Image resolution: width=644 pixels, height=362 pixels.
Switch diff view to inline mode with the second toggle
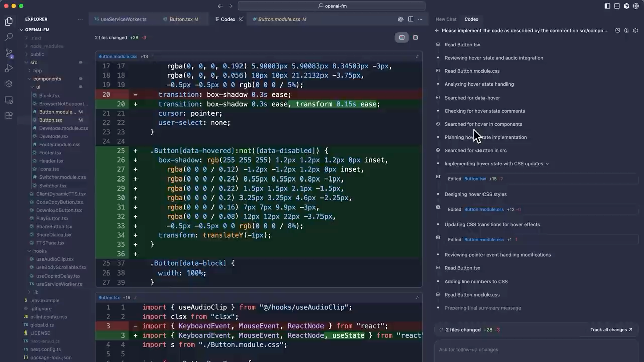point(415,37)
